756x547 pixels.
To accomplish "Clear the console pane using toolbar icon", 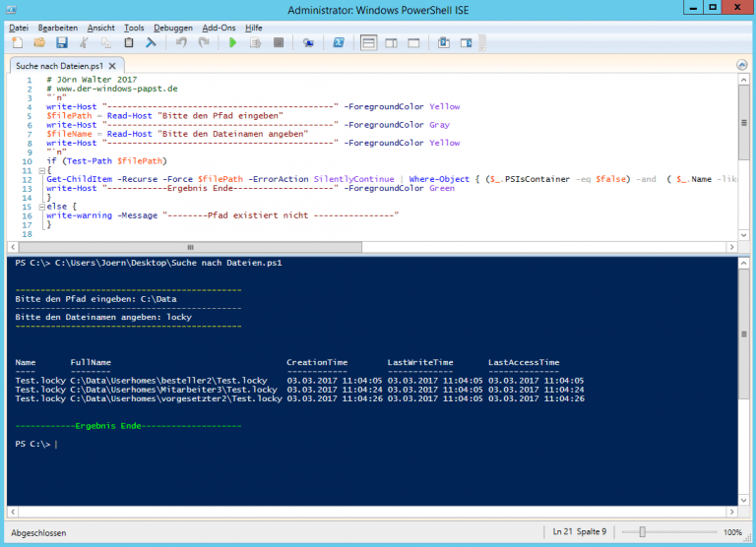I will [152, 43].
